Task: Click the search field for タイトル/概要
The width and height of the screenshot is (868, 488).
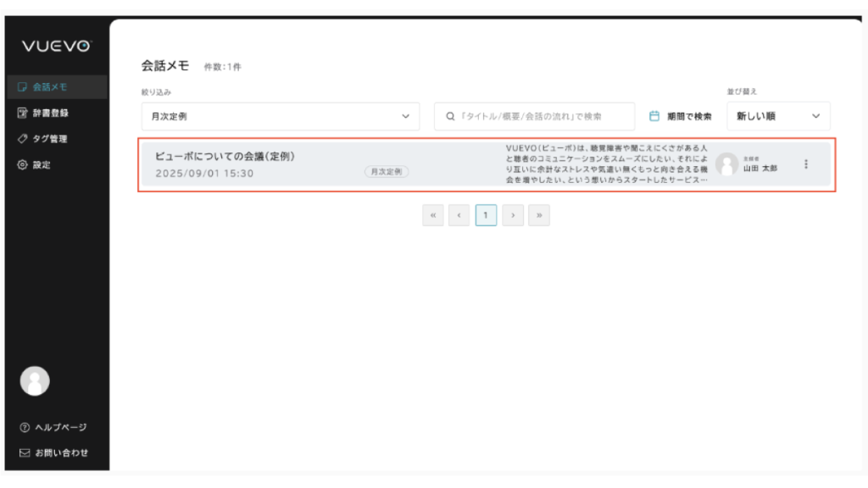Action: [542, 117]
